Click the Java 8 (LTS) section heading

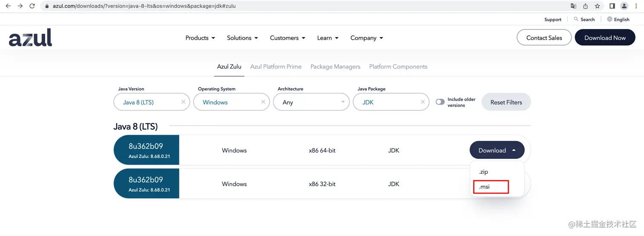(135, 127)
